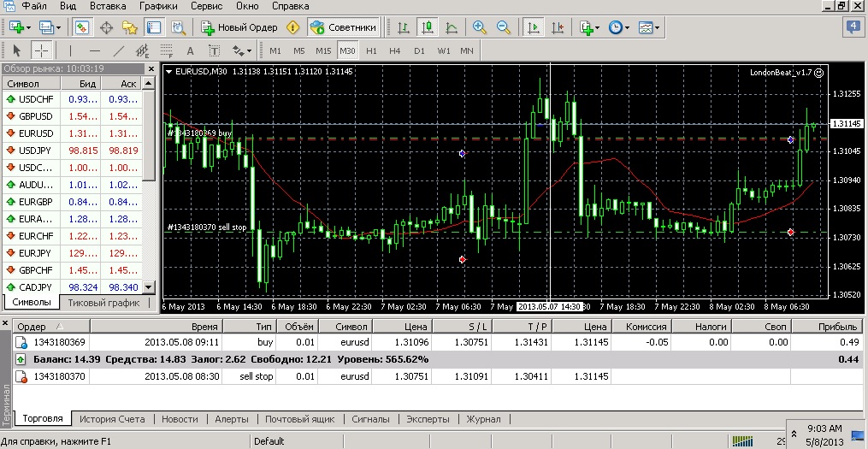868x449 pixels.
Task: Click the yellow diamond MetaEditor icon
Action: (292, 27)
